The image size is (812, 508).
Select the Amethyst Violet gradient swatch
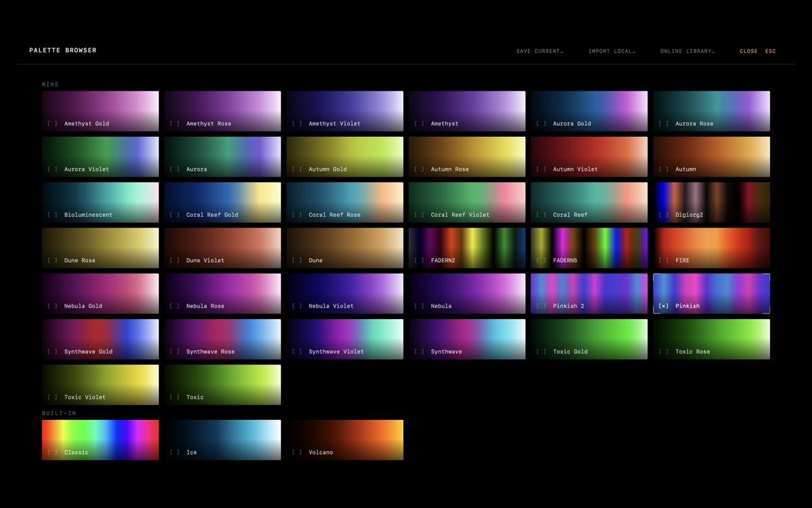pyautogui.click(x=345, y=111)
